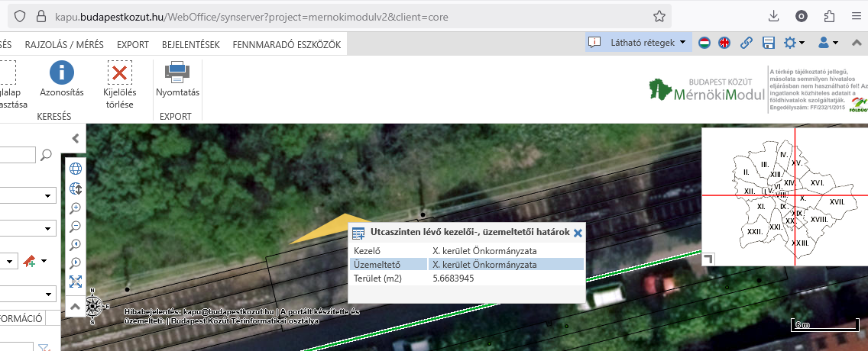The image size is (868, 351).
Task: Open the Látható rétegek dropdown
Action: click(639, 43)
